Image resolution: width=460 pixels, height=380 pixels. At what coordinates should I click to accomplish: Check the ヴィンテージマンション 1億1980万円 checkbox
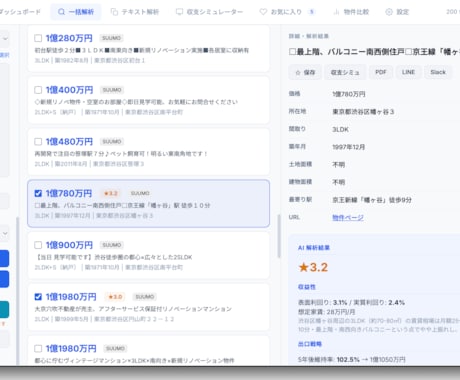click(38, 349)
